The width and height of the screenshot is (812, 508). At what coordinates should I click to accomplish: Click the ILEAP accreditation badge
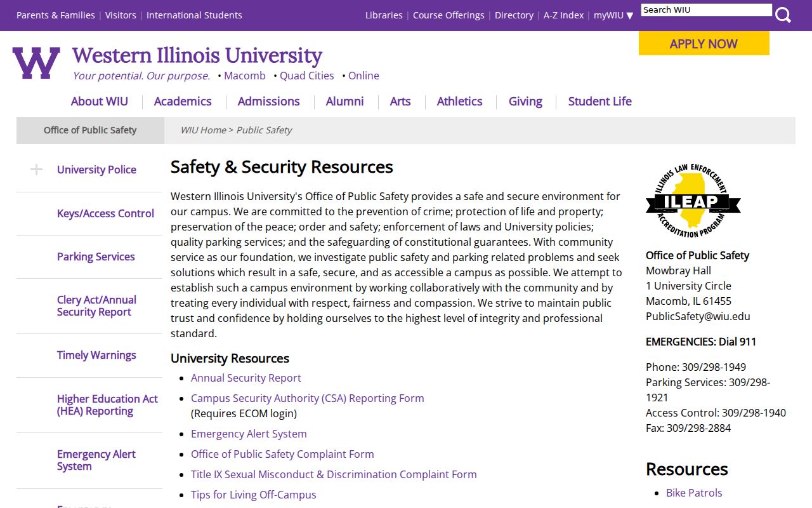coord(693,201)
